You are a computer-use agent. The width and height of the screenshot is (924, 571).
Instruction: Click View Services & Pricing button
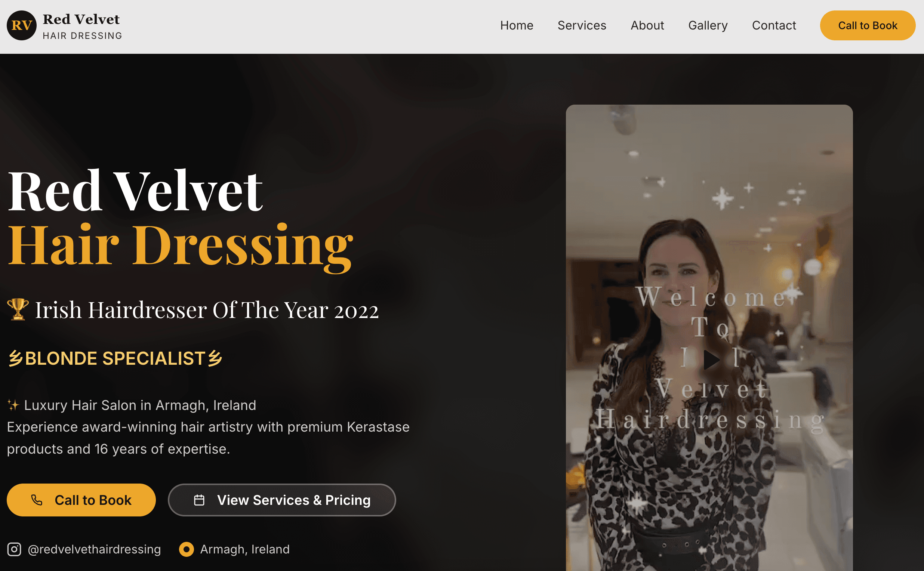[282, 500]
